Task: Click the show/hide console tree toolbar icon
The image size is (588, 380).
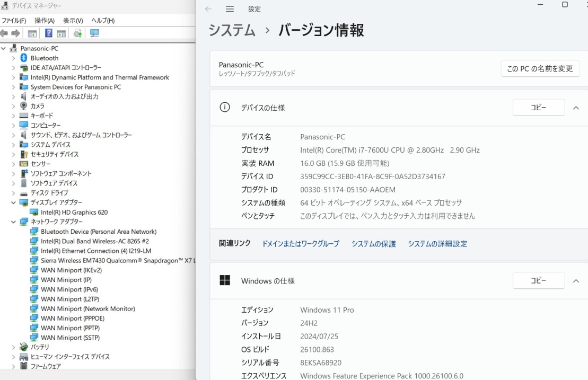Action: coord(32,33)
